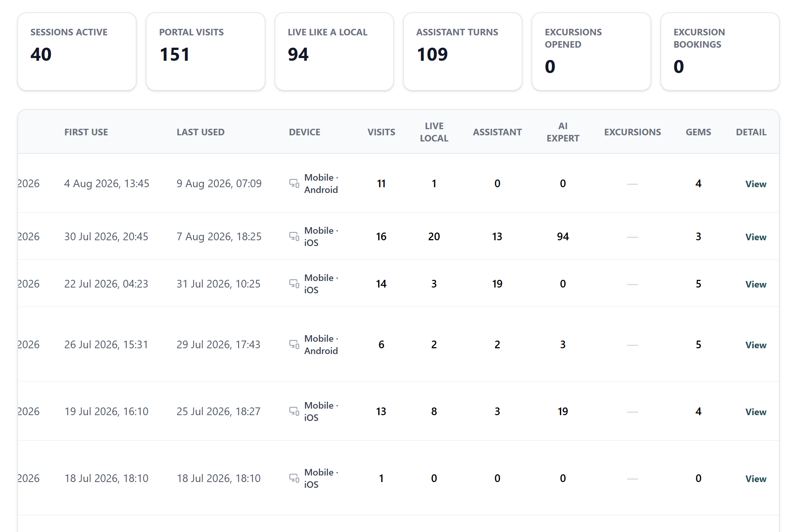Open View details for 18 Jul 2026 session
This screenshot has width=797, height=532.
(x=755, y=479)
